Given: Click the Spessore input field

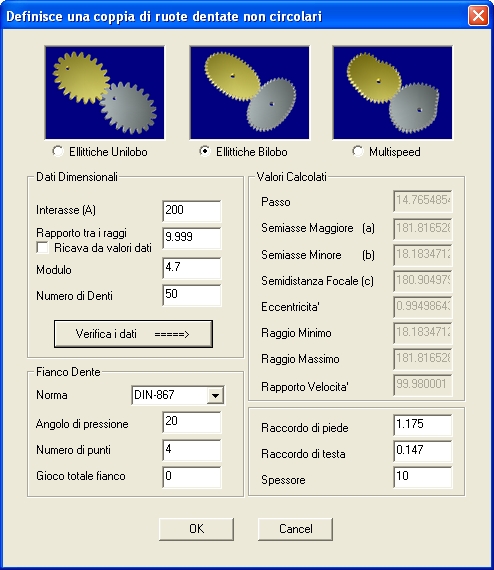Looking at the screenshot, I should point(423,477).
